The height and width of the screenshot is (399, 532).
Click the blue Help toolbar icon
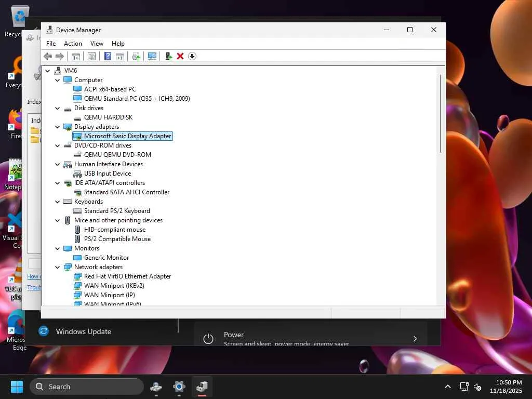(108, 56)
